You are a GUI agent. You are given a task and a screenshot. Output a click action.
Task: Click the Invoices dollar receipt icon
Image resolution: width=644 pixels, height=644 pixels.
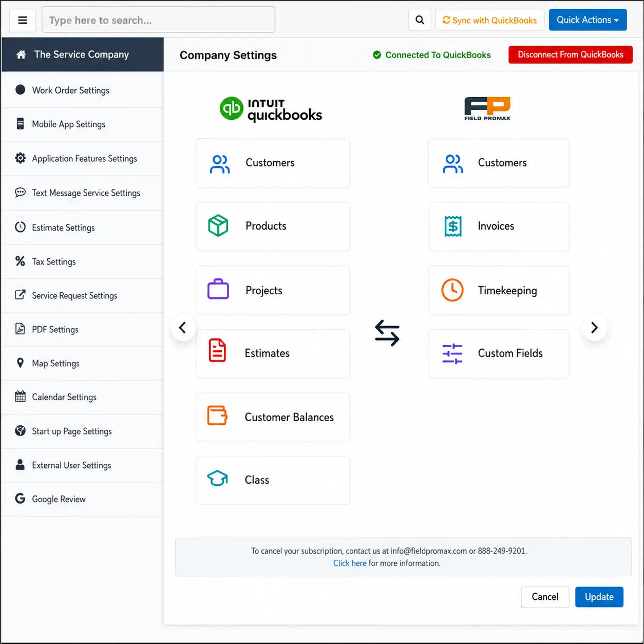453,226
